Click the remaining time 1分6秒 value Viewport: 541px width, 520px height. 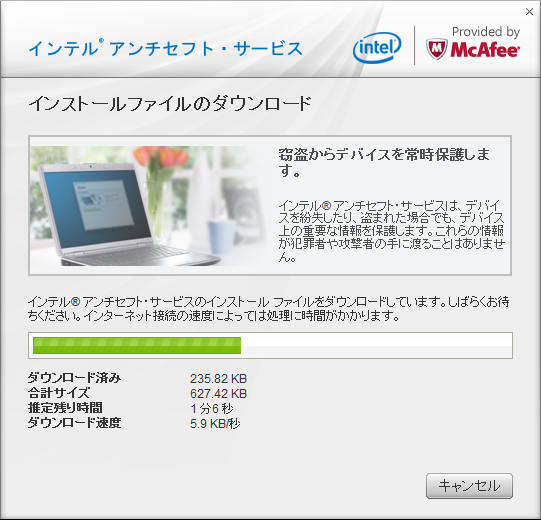point(212,409)
